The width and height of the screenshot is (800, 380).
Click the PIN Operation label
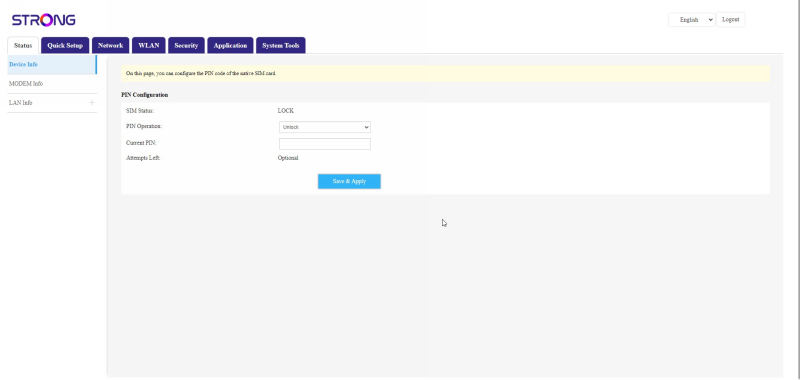(x=144, y=126)
